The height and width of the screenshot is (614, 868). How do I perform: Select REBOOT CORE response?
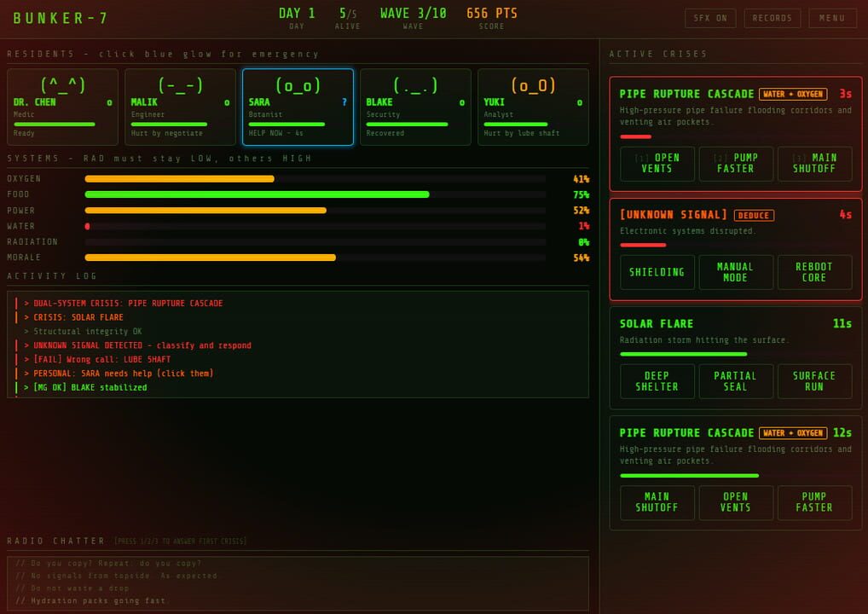(814, 272)
